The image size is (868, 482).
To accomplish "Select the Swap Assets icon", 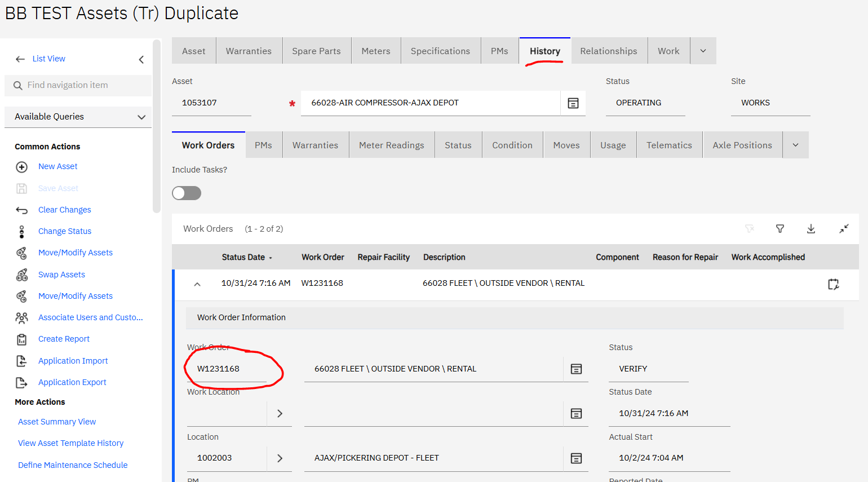I will [x=21, y=274].
